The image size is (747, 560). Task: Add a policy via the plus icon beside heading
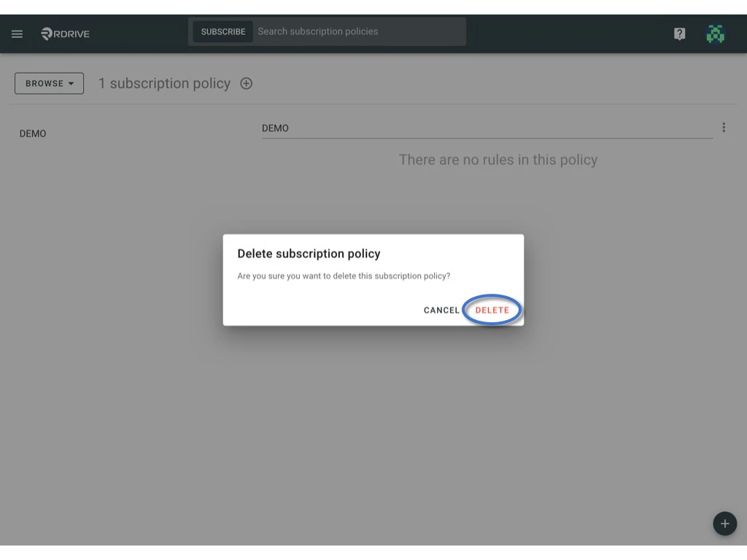click(247, 83)
